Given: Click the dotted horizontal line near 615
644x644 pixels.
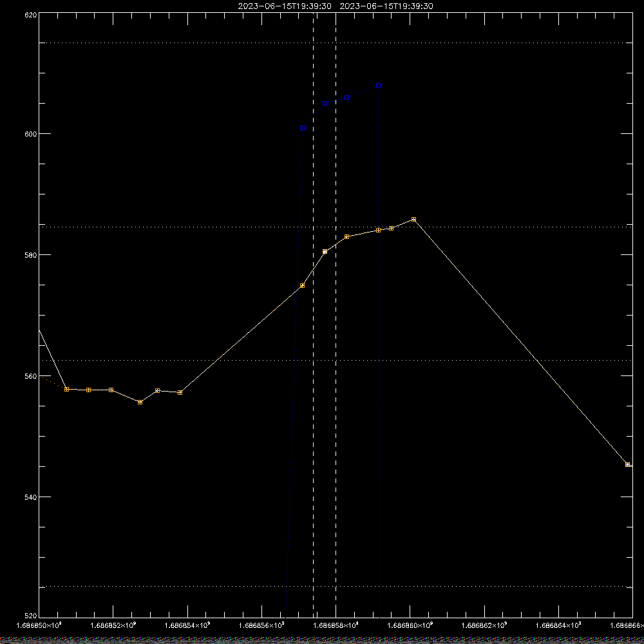Looking at the screenshot, I should tap(336, 43).
